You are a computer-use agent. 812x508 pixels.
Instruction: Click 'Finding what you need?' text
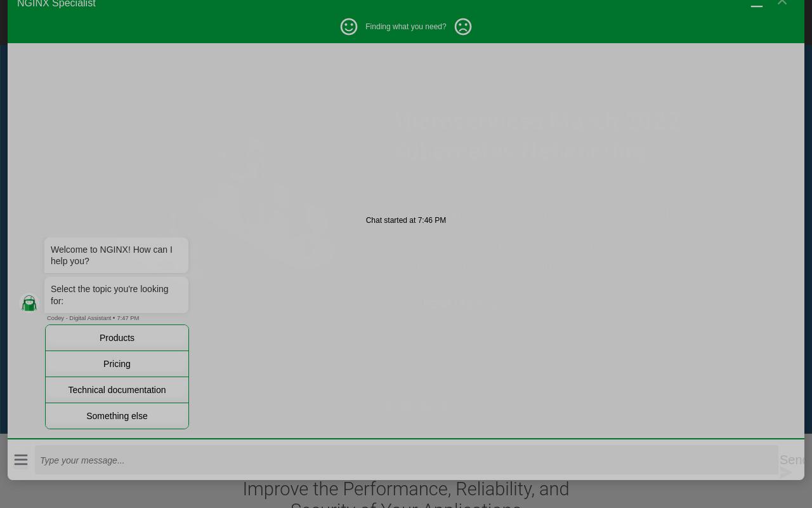(406, 27)
